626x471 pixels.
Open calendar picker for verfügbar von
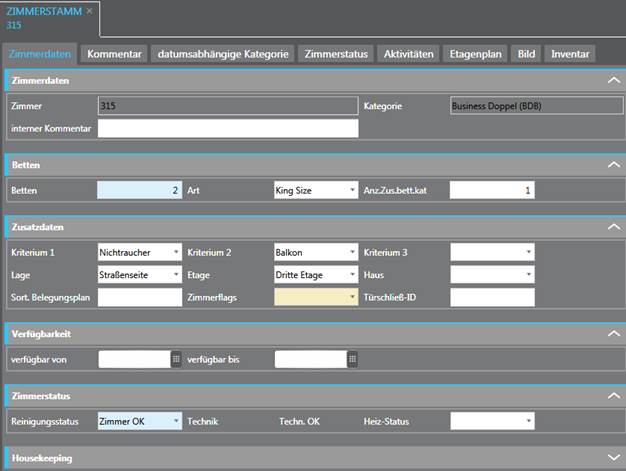coord(176,359)
